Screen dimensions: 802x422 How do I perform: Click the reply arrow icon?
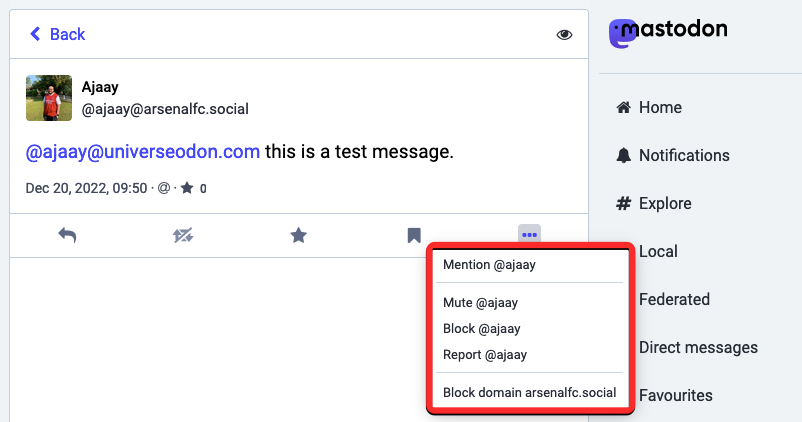pos(67,235)
